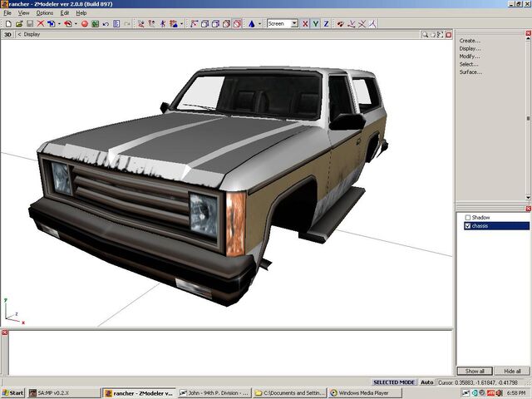Click the last icon on the toolbar
Viewport: 532px width, 399px height.
click(372, 24)
